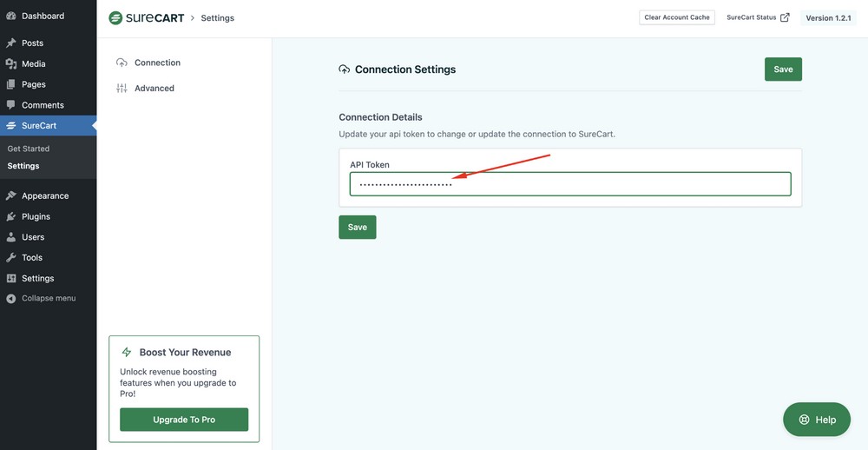Click 'Unlock revenue boosting features' text
Viewport: 868px width, 450px height.
click(x=178, y=382)
